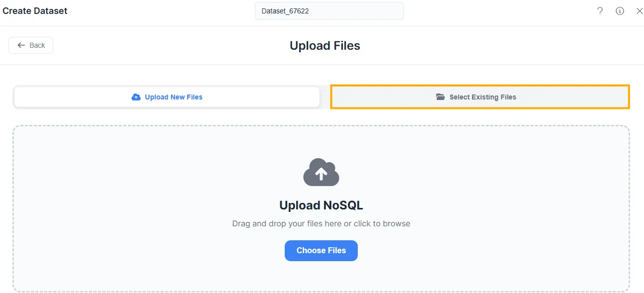Screen dimensions: 644x293
Task: Close the Create Dataset dialog
Action: point(640,11)
